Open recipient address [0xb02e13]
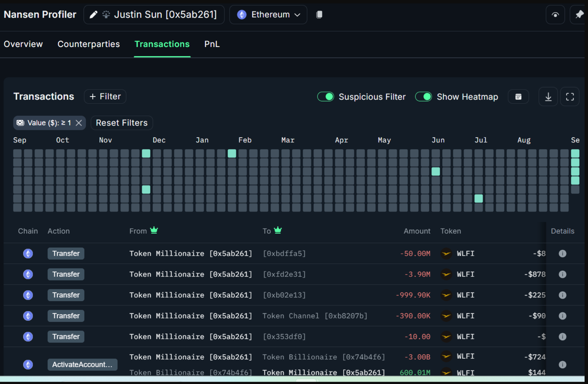 (x=284, y=295)
